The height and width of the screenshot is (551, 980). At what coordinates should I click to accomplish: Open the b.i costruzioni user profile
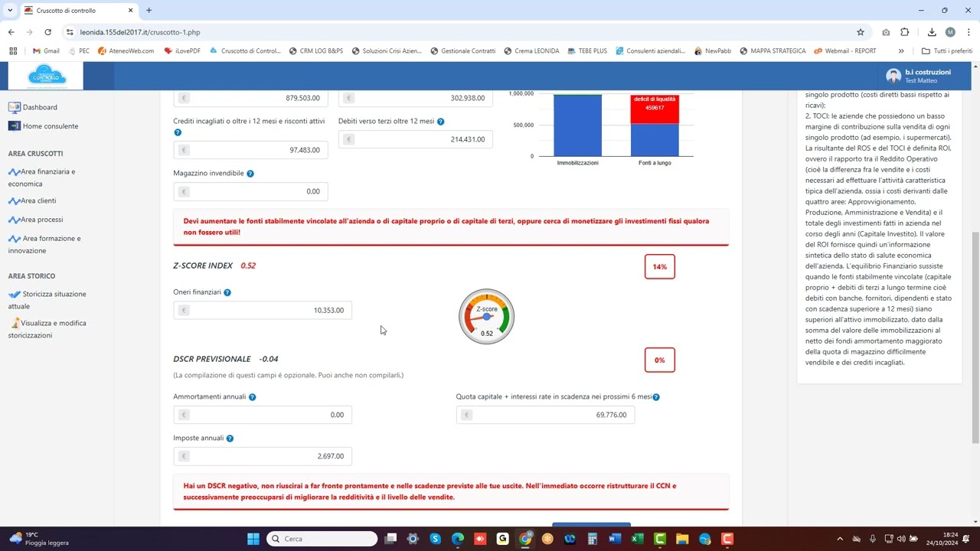point(918,76)
